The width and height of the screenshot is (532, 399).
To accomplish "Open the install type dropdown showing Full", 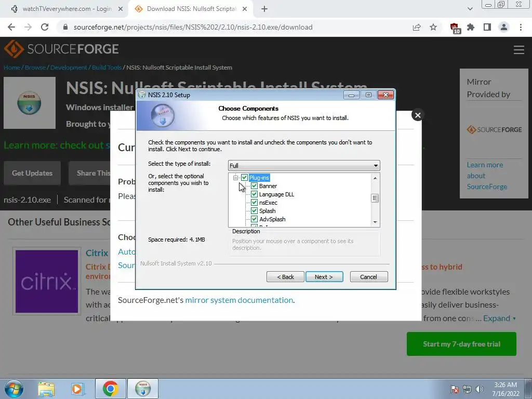I will 304,166.
